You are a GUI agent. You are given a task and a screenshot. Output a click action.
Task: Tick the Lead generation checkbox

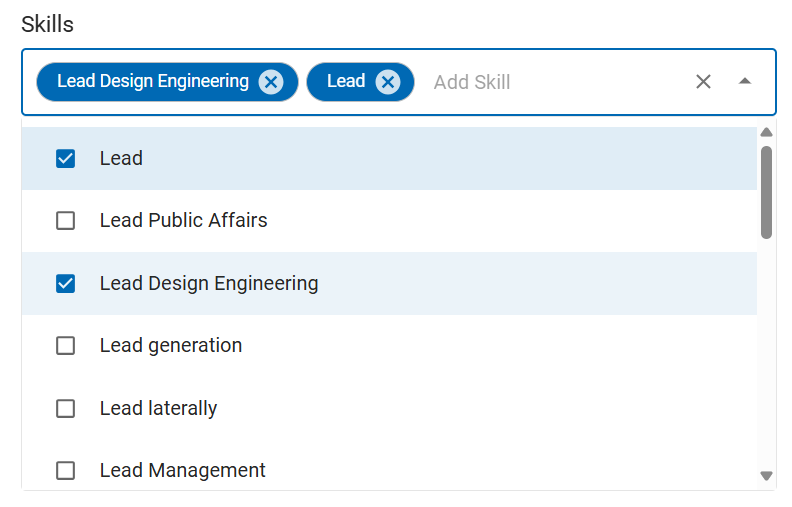point(66,346)
